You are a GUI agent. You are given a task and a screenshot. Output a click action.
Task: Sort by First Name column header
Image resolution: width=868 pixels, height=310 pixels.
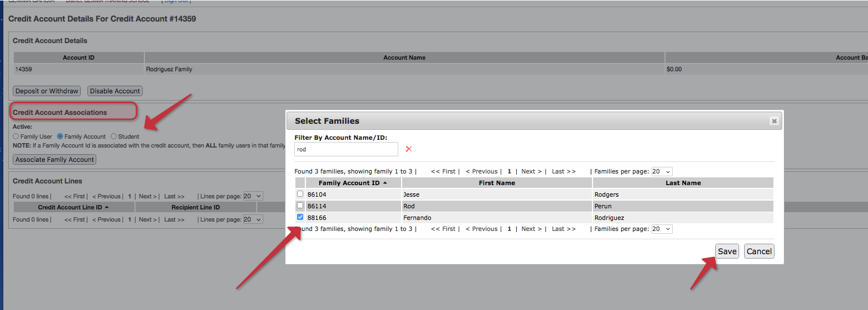[497, 183]
